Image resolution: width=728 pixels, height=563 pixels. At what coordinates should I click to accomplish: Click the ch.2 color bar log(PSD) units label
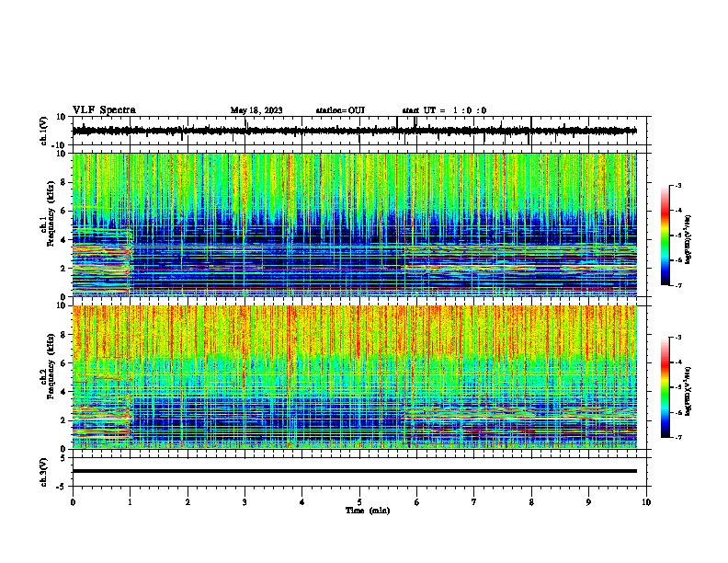pos(688,391)
